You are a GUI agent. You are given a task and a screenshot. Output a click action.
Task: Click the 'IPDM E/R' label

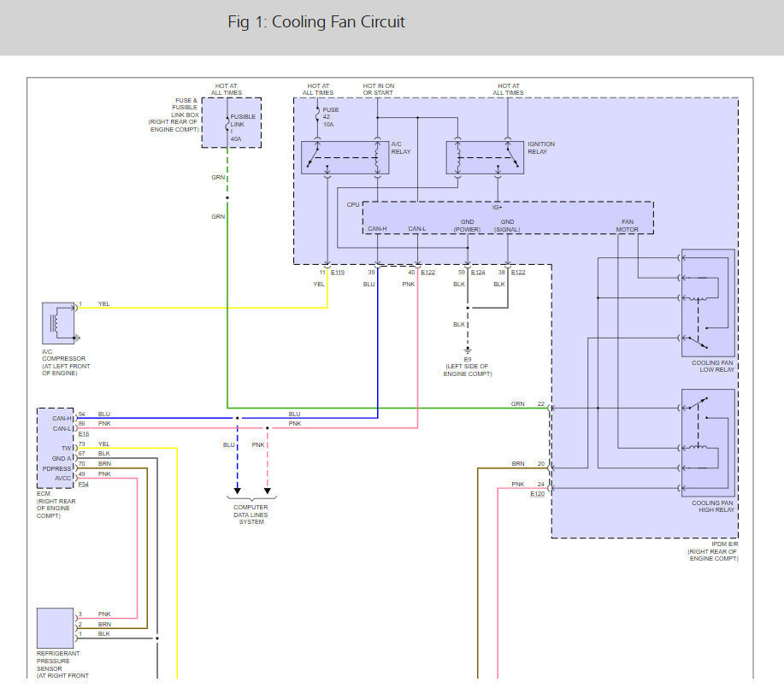coord(725,544)
